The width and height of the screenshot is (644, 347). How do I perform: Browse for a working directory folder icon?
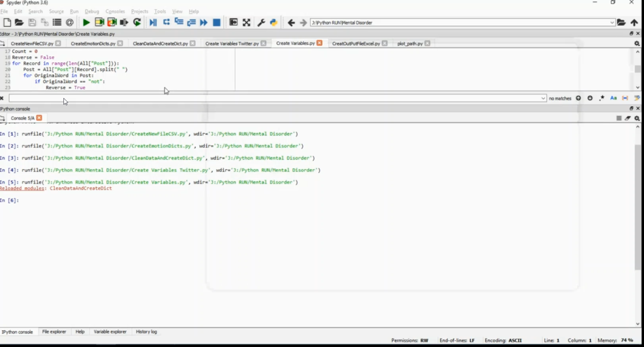[x=621, y=23]
